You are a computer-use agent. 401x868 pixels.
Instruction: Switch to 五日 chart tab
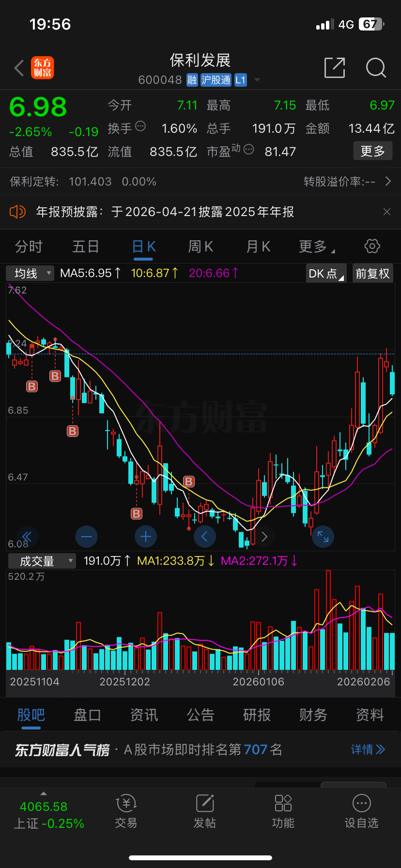pyautogui.click(x=86, y=247)
